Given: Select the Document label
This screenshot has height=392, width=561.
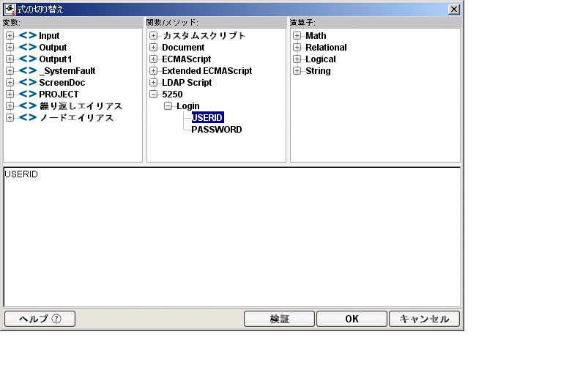Looking at the screenshot, I should pos(183,47).
